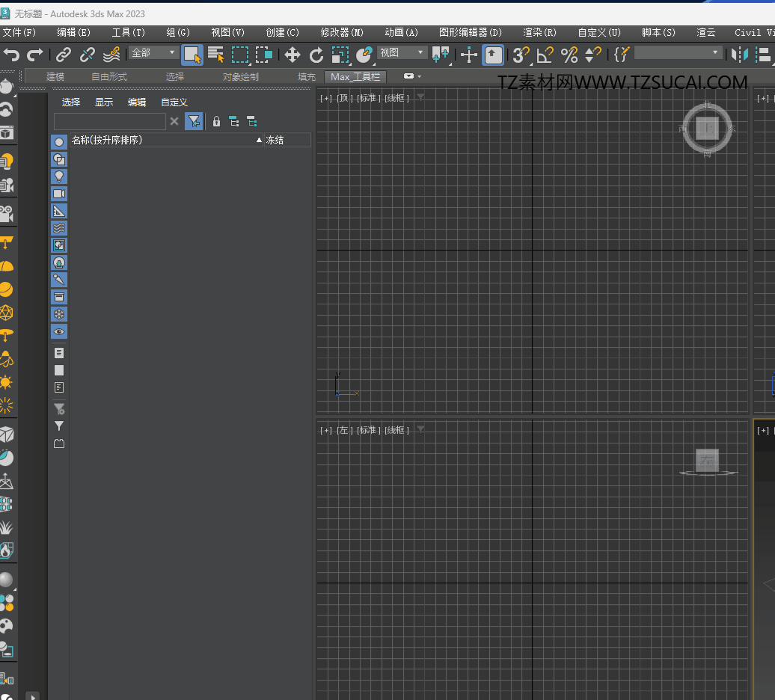Switch to the 自由形式 ribbon tab

click(109, 76)
